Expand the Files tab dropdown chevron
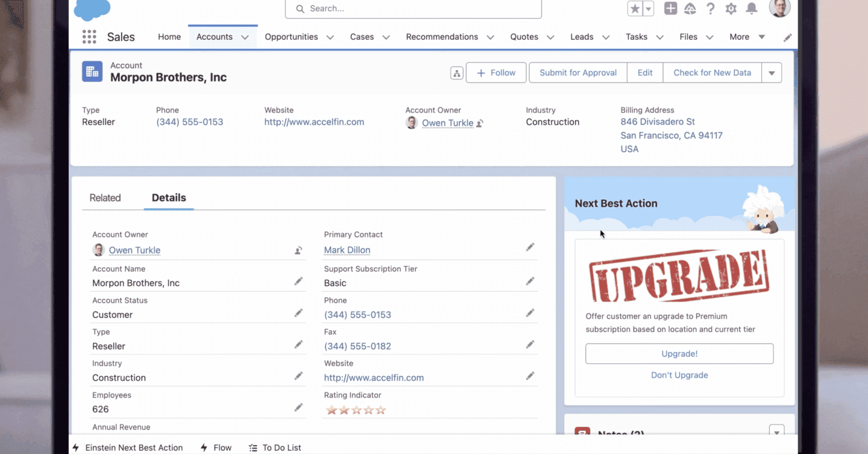The width and height of the screenshot is (868, 454). (709, 37)
